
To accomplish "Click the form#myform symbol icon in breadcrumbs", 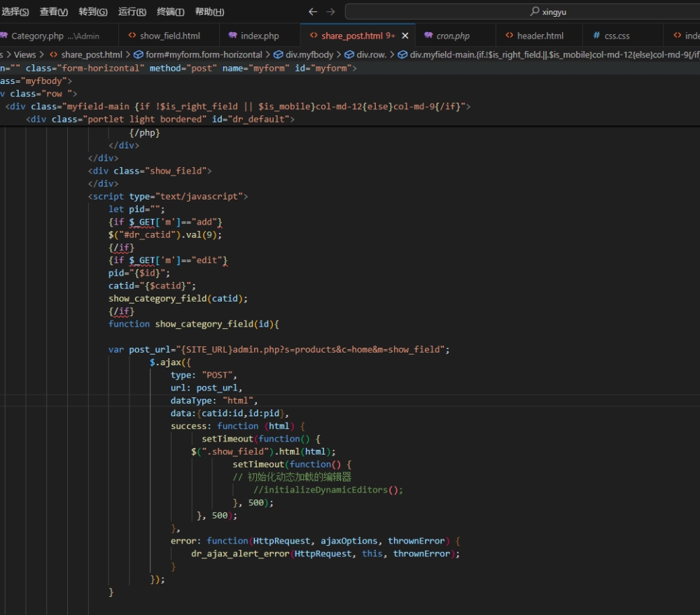I will click(139, 55).
